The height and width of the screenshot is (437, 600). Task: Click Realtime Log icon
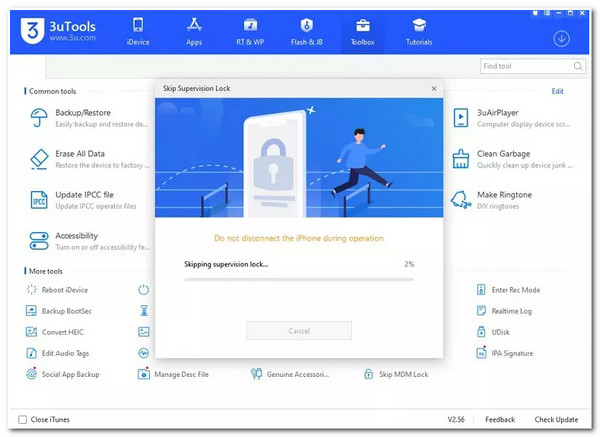tap(481, 310)
